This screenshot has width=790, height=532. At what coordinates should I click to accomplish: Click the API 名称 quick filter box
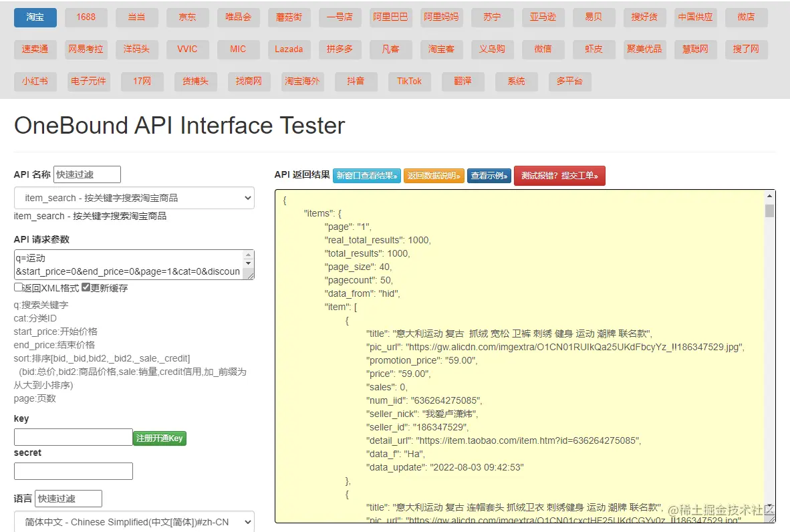pos(87,175)
